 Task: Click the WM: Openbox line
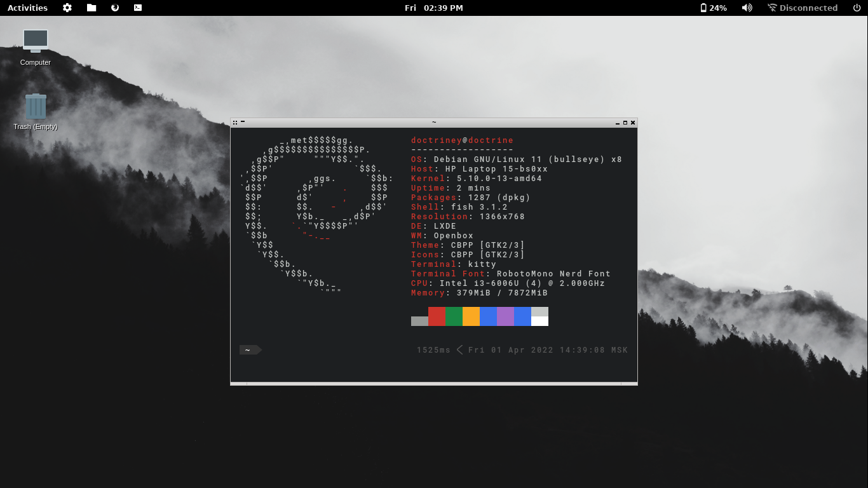click(x=442, y=236)
